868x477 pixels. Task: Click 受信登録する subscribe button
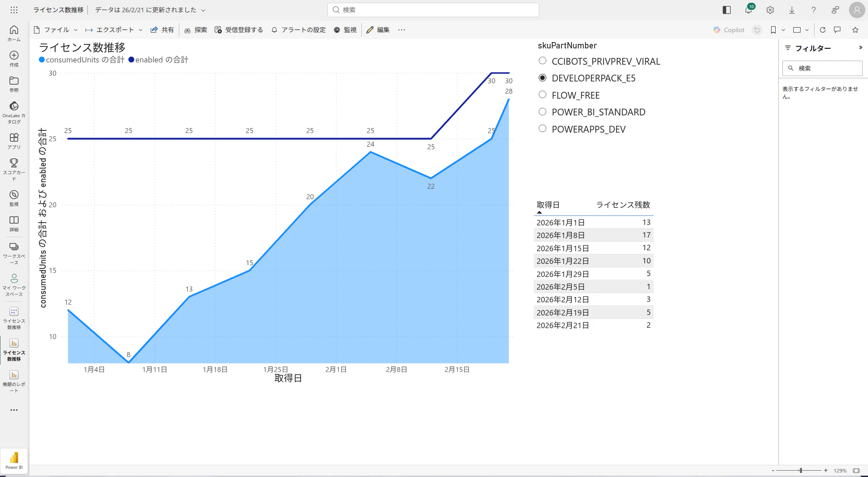239,30
